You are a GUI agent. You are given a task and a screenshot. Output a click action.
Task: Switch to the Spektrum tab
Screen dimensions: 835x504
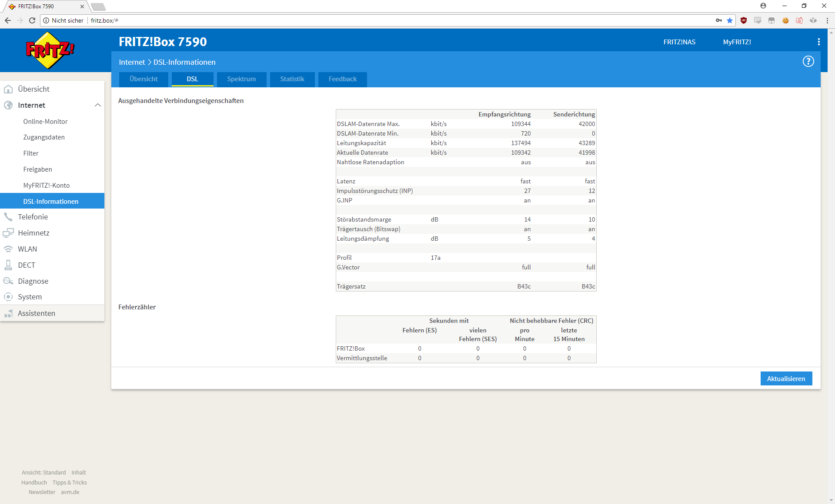click(x=241, y=79)
